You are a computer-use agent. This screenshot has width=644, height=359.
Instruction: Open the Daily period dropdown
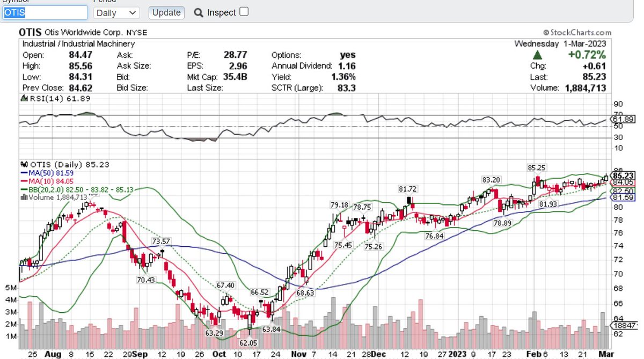click(x=116, y=13)
